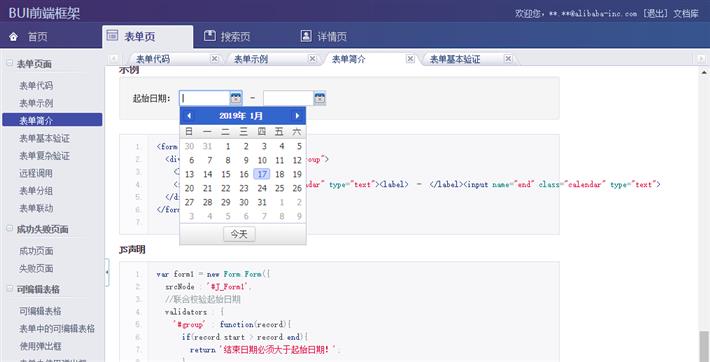Screen dimensions: 710x362
Task: Collapse the 表单页面 sidebar group
Action: (x=10, y=63)
